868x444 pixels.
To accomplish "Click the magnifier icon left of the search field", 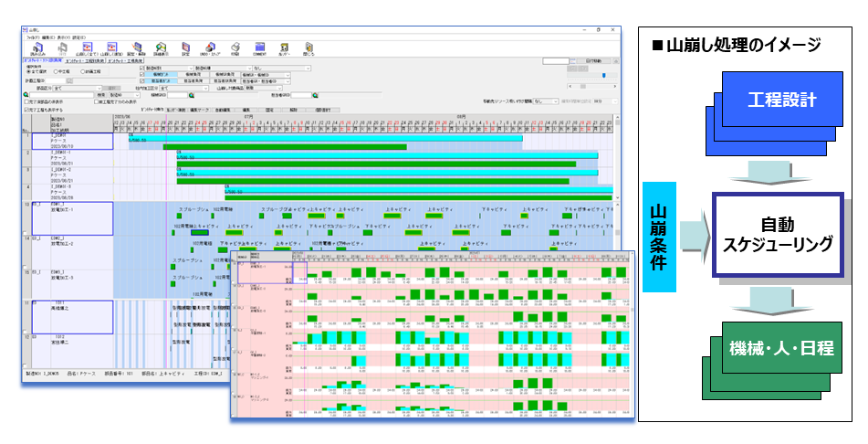I will pos(26,95).
